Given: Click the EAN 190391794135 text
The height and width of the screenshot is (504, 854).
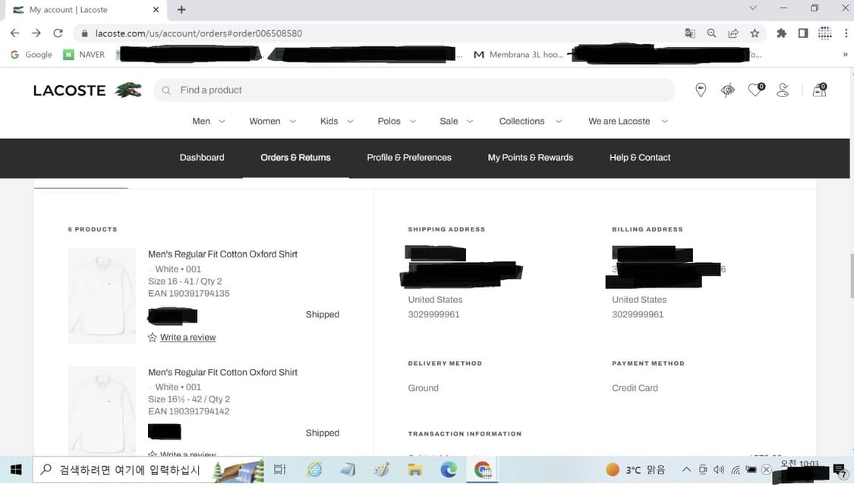Looking at the screenshot, I should coord(189,293).
